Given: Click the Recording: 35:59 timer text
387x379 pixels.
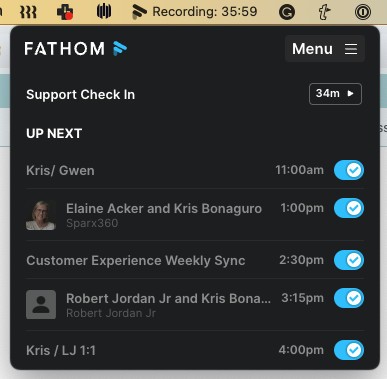Looking at the screenshot, I should point(205,12).
